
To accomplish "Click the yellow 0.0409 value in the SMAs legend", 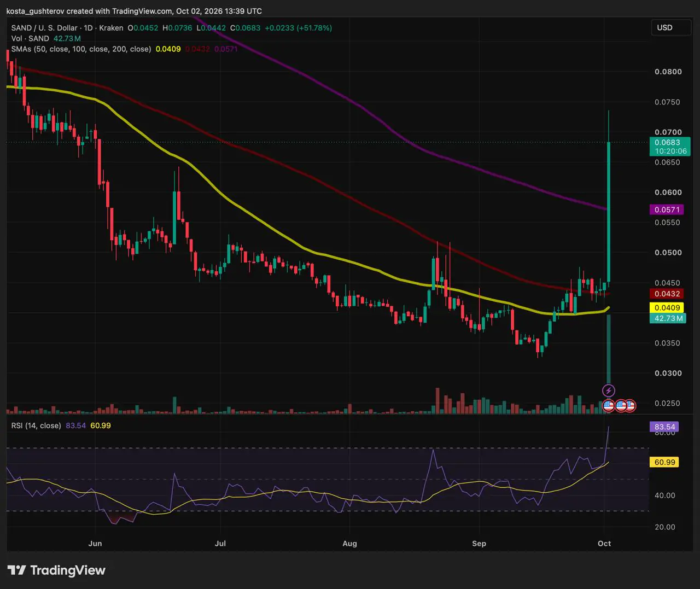I will point(168,49).
